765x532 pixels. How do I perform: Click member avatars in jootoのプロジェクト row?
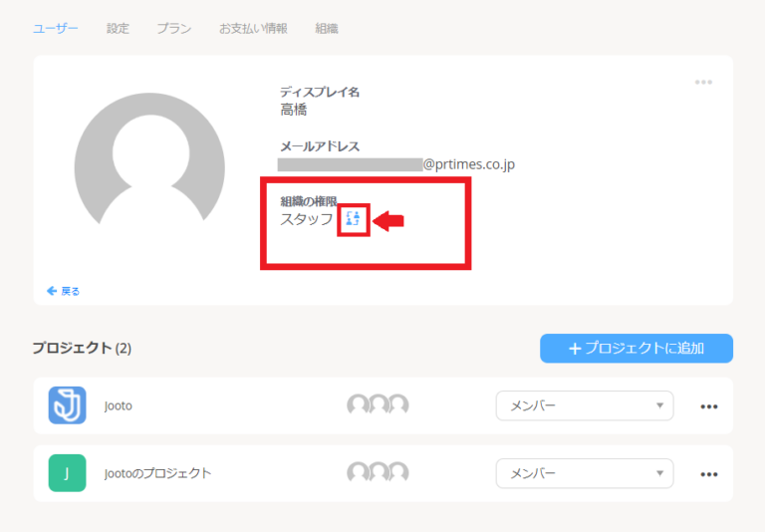coord(379,472)
